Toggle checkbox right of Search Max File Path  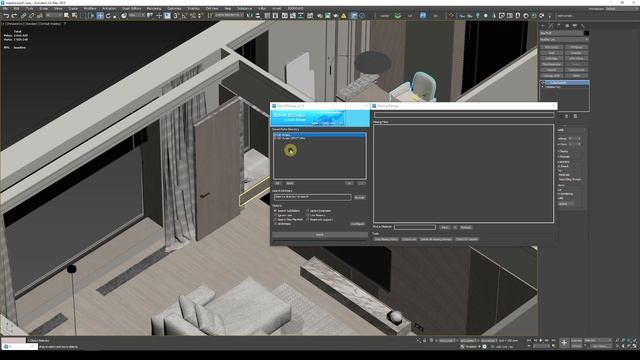(x=308, y=220)
